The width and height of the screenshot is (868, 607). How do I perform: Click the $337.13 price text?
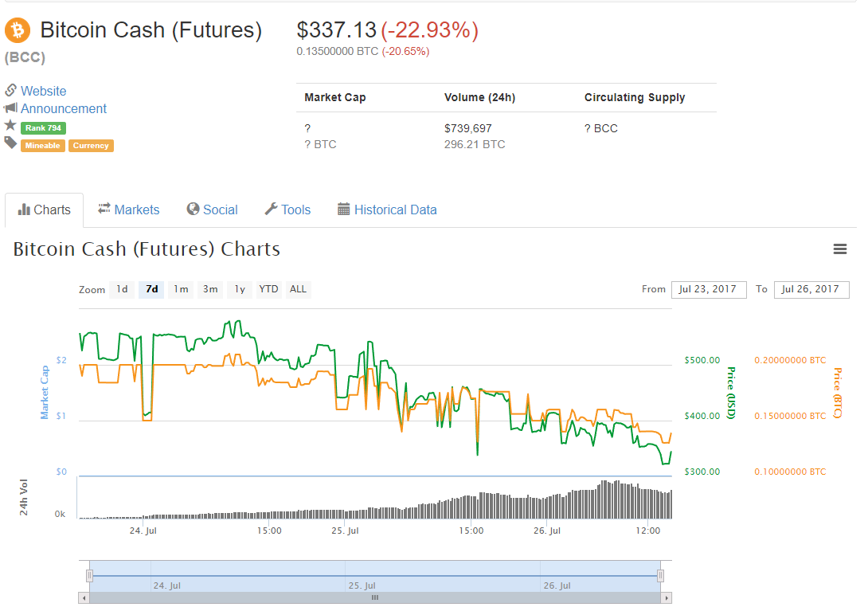[336, 30]
